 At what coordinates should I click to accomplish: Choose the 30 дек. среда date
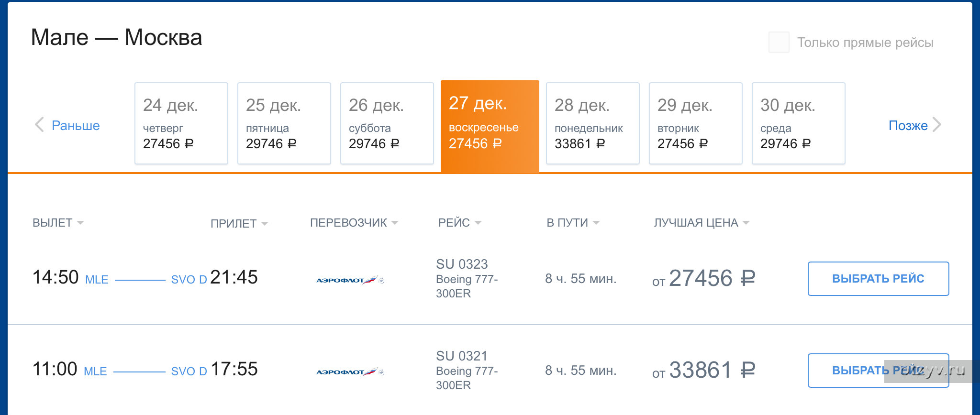coord(799,123)
